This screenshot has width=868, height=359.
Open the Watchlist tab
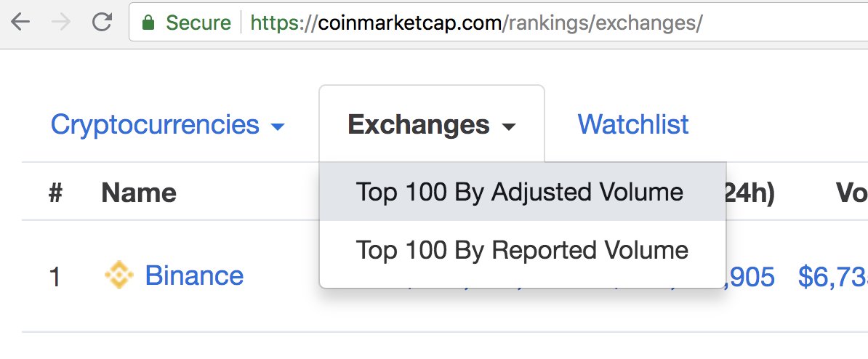tap(633, 124)
